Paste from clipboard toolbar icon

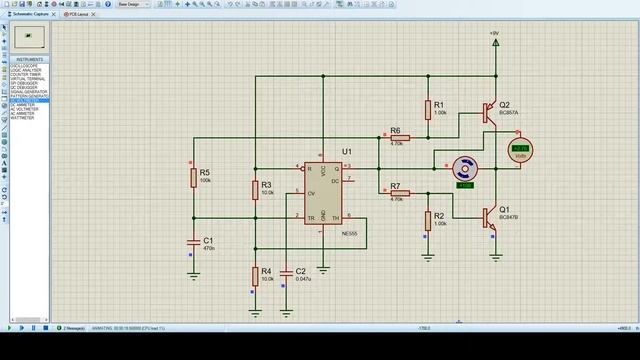pos(262,4)
